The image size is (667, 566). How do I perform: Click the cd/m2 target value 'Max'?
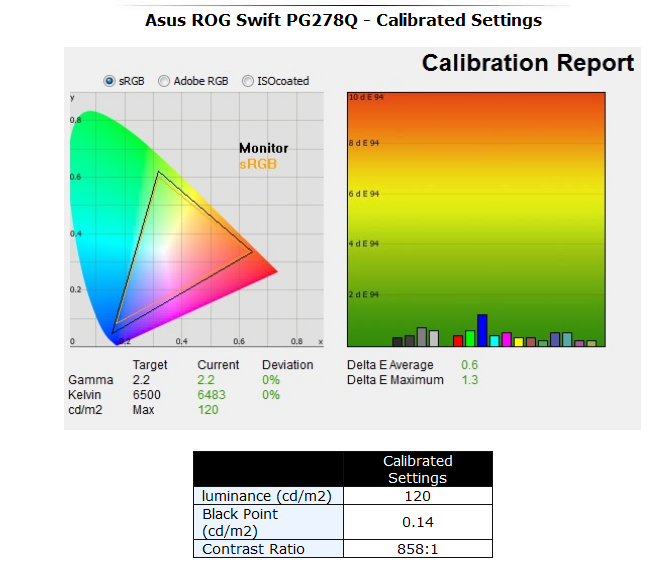[x=143, y=410]
